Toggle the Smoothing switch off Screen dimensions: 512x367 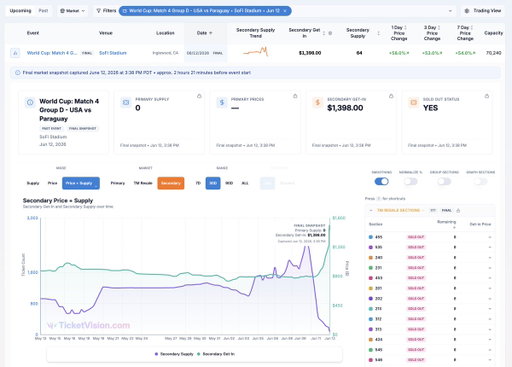[382, 182]
